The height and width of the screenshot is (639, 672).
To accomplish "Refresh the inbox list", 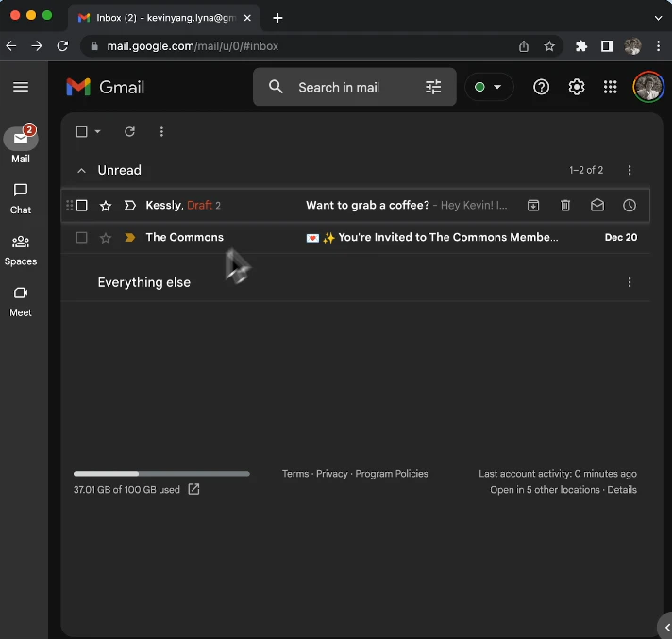I will pos(129,131).
